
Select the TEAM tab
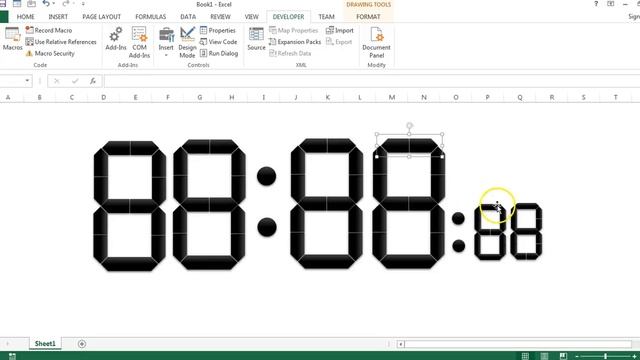[326, 17]
